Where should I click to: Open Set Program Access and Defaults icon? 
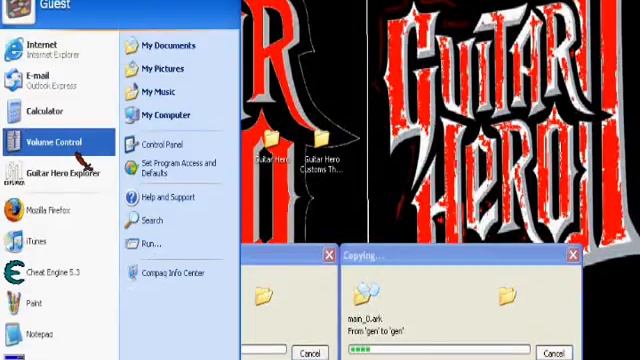point(131,168)
